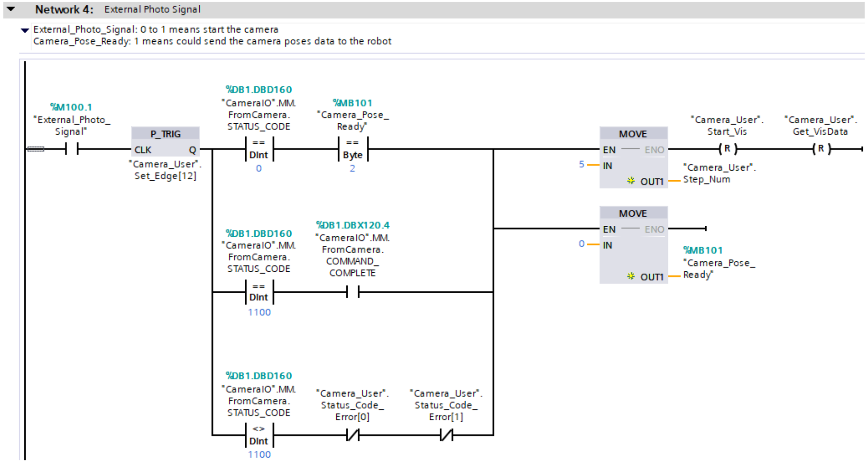The width and height of the screenshot is (868, 462).
Task: Select the P_TRIG edge detection block
Action: 165,134
